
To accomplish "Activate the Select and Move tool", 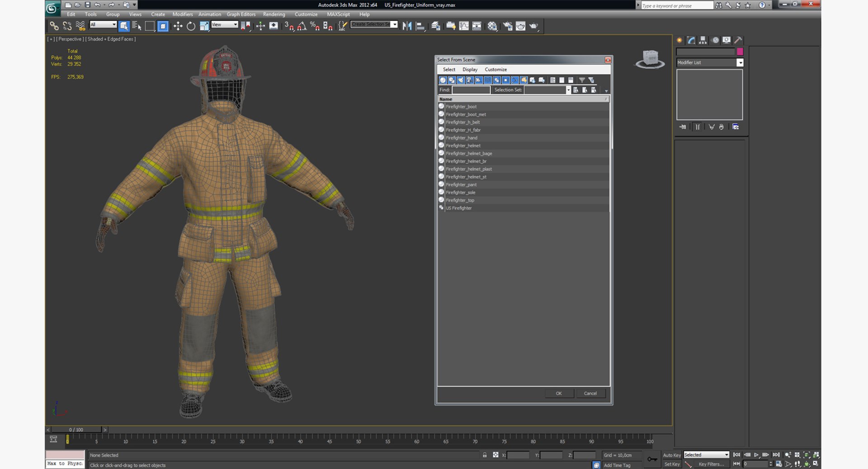I will pyautogui.click(x=178, y=26).
